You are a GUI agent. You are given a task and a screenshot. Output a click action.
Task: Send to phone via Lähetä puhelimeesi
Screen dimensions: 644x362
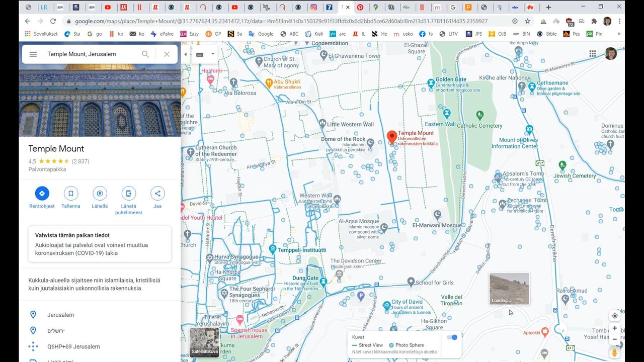[x=128, y=194]
